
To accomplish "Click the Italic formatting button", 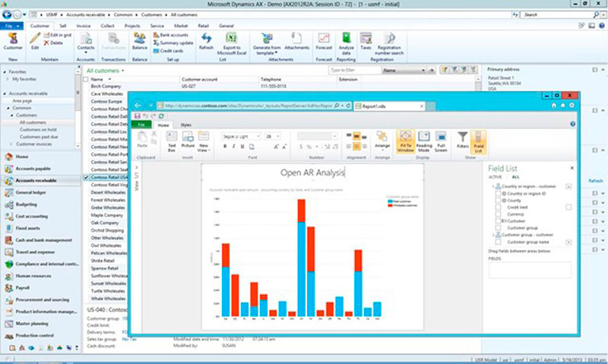I will [x=234, y=147].
